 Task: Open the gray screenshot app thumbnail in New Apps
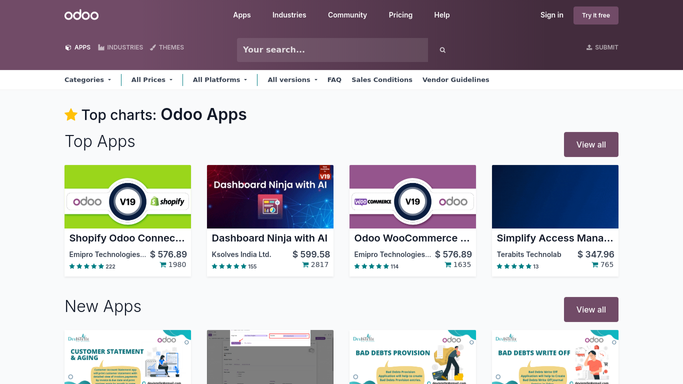point(270,357)
